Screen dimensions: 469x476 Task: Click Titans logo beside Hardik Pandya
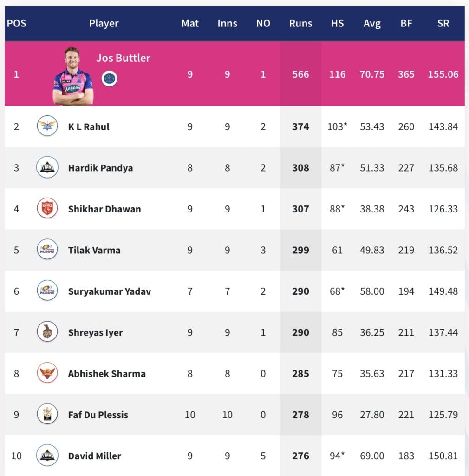47,167
